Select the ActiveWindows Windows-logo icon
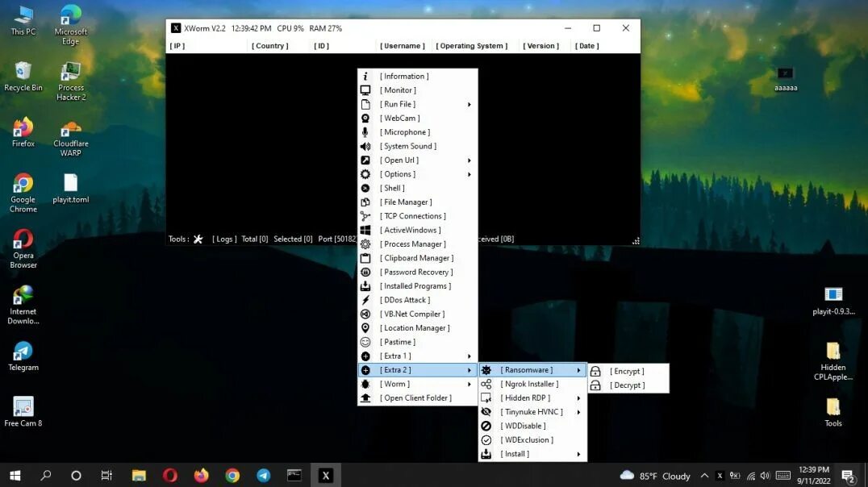The image size is (868, 487). [x=365, y=231]
